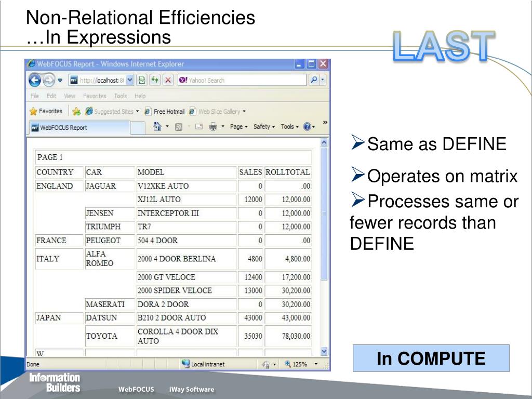Image resolution: width=532 pixels, height=399 pixels.
Task: Open the View menu
Action: coord(70,96)
